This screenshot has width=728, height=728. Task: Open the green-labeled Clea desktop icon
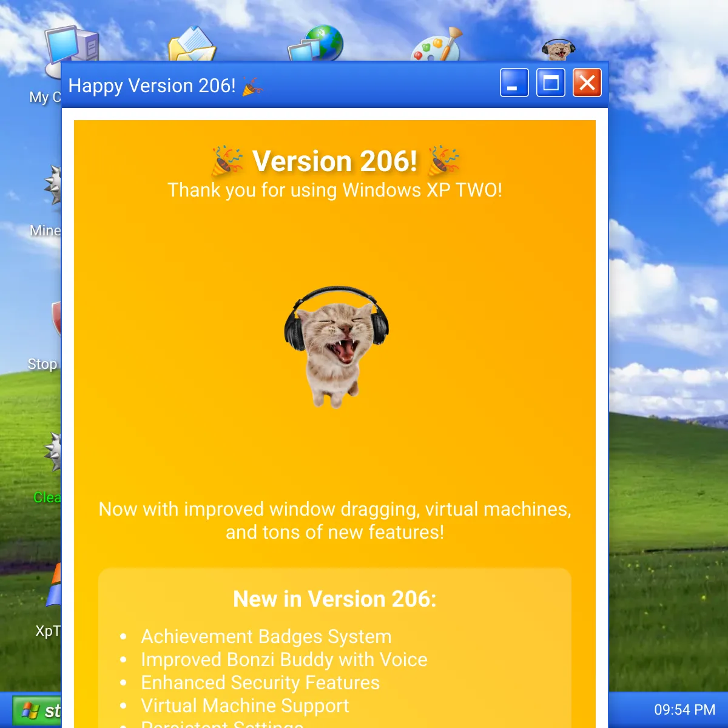[x=52, y=452]
